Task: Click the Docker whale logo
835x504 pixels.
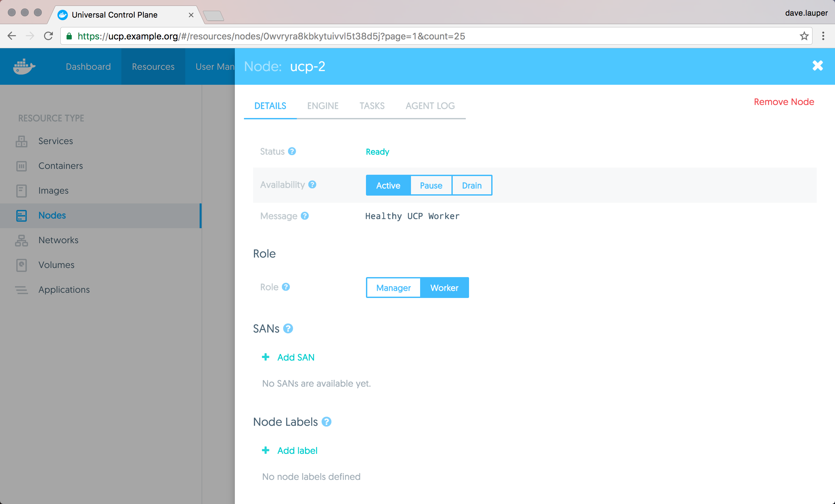Action: tap(24, 67)
